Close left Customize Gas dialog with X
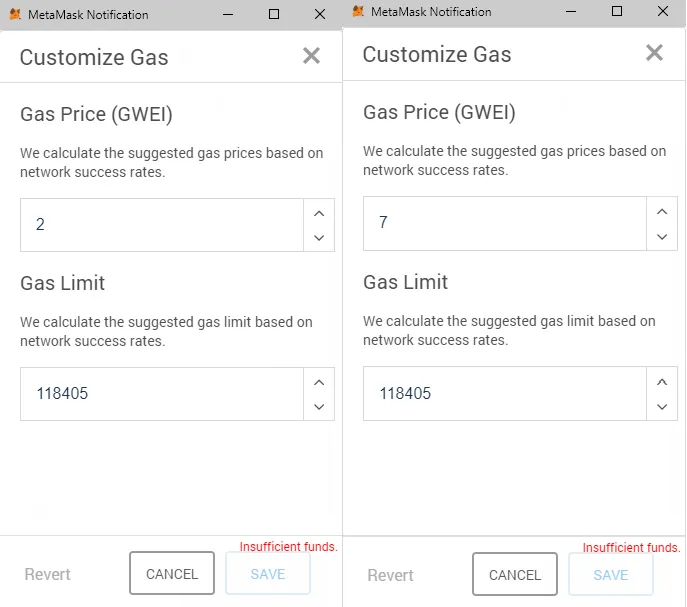Viewport: 687px width, 607px height. [312, 56]
